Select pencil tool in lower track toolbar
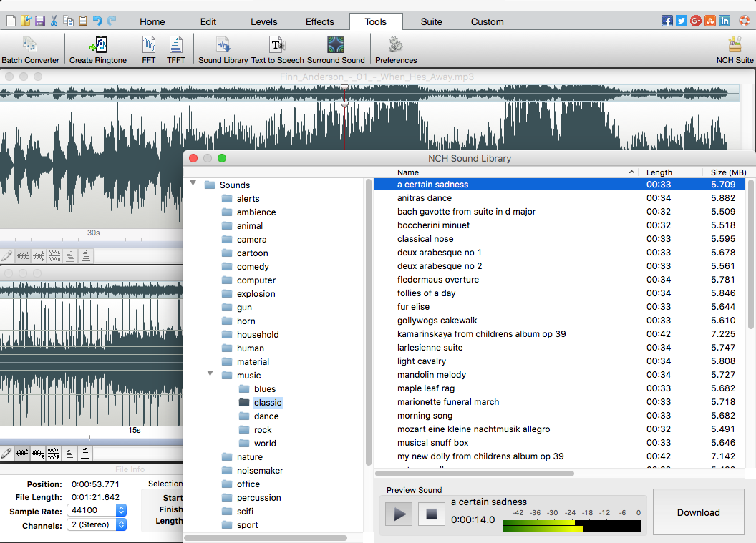 coord(6,453)
